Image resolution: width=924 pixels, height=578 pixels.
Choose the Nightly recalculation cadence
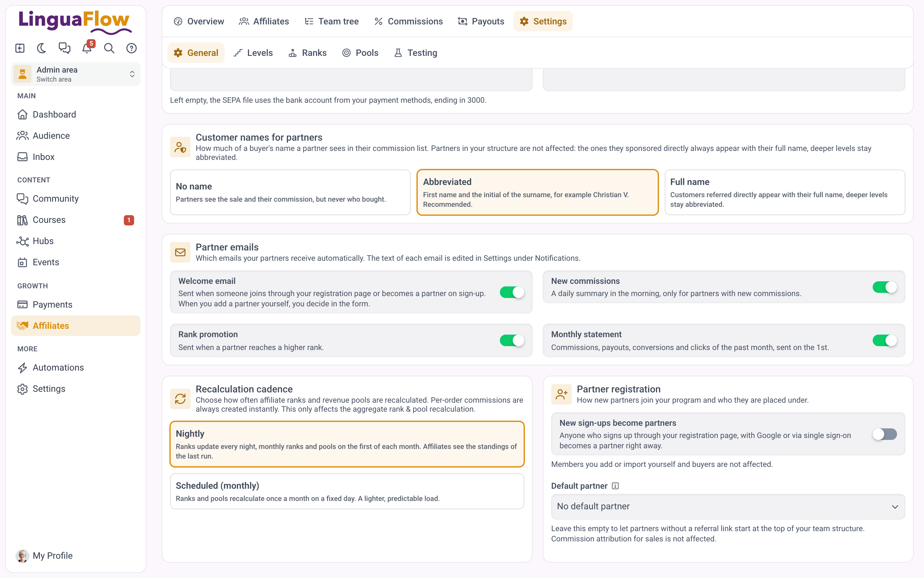(x=347, y=444)
